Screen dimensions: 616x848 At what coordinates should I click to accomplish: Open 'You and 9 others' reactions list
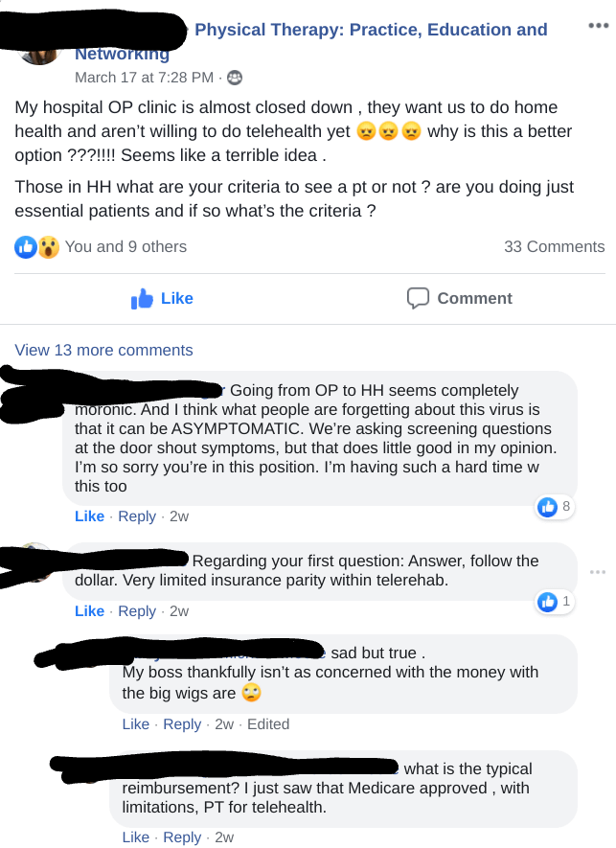[125, 246]
